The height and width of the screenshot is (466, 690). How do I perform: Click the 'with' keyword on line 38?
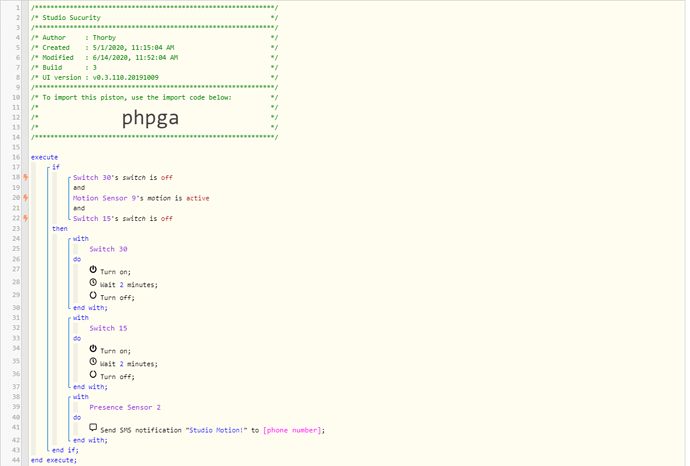click(81, 397)
